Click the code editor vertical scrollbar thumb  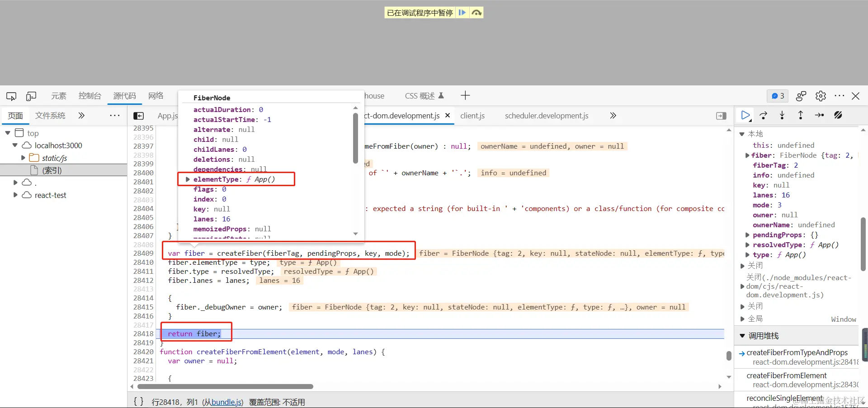pos(729,356)
